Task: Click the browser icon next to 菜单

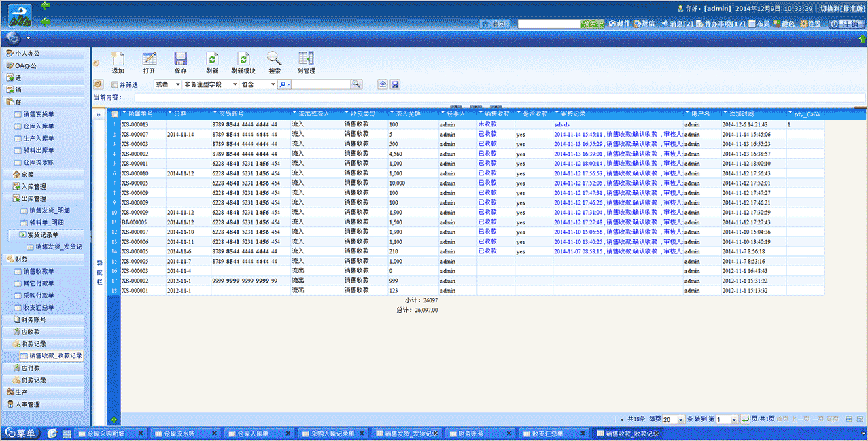Action: click(52, 433)
